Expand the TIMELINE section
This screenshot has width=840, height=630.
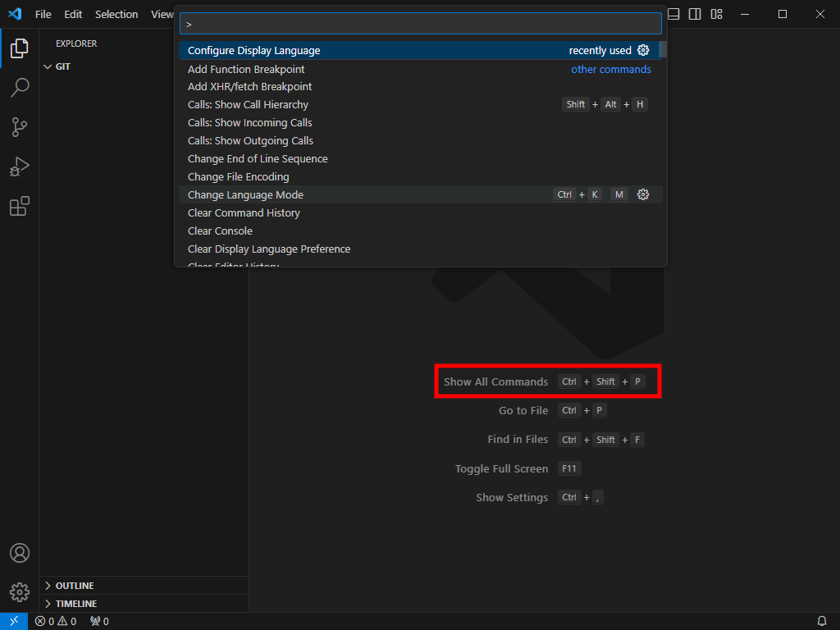pyautogui.click(x=144, y=604)
